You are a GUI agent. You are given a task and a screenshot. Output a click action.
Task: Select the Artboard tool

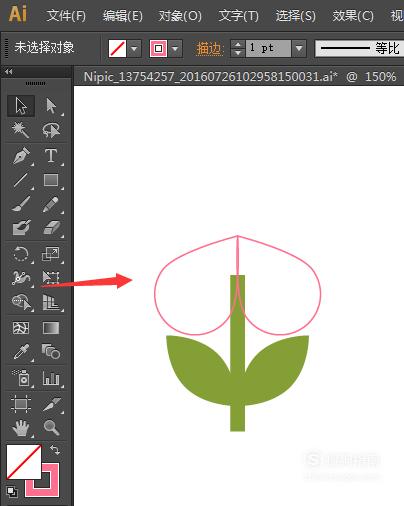(21, 404)
